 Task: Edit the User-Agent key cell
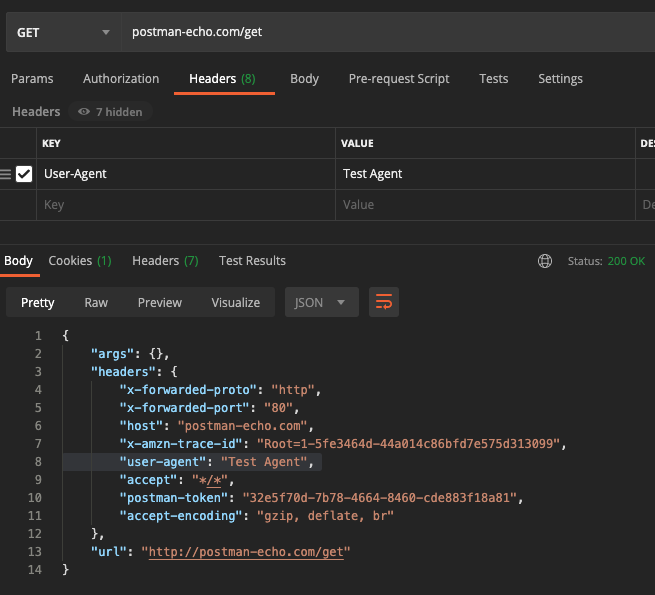tap(186, 174)
